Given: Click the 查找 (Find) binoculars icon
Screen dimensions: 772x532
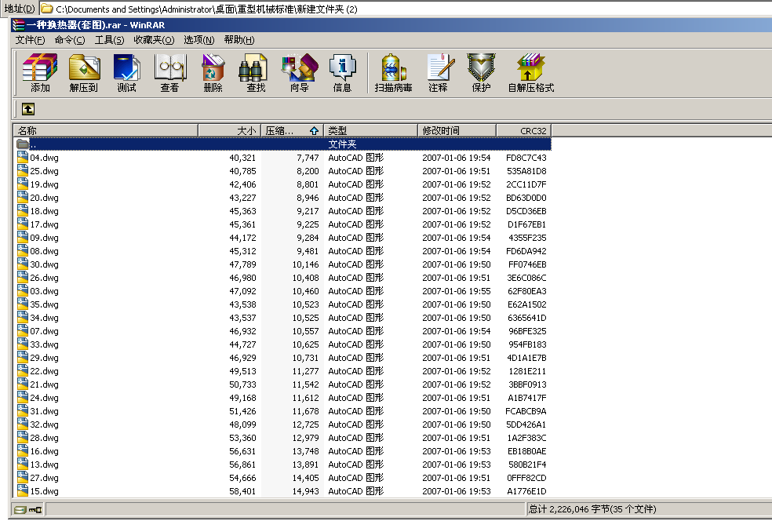Looking at the screenshot, I should (253, 67).
